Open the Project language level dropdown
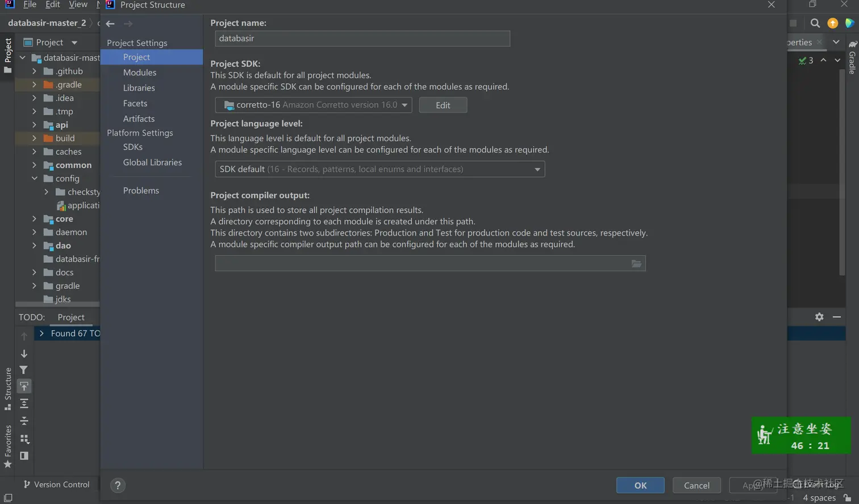This screenshot has height=504, width=859. 380,169
